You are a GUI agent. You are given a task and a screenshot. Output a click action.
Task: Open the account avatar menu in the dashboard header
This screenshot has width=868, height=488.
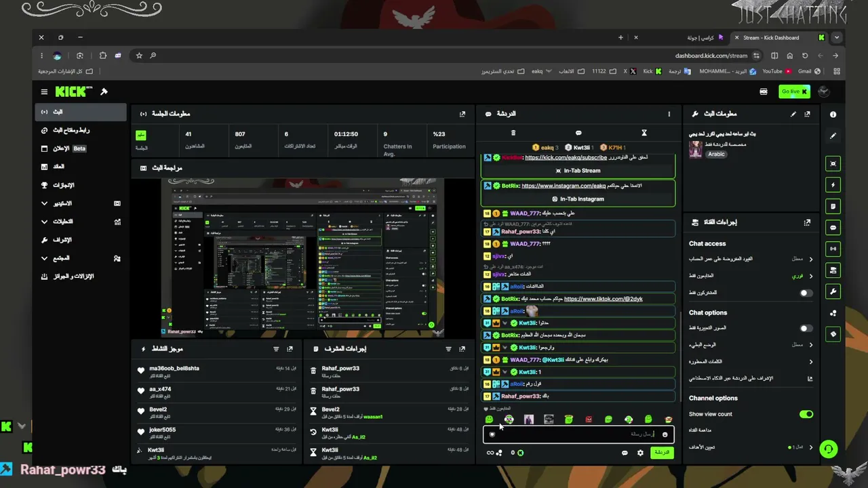click(824, 91)
